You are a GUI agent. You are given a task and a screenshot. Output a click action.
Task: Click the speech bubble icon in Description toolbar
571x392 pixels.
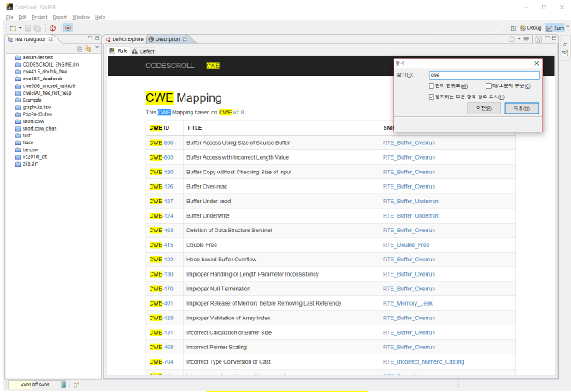point(527,39)
